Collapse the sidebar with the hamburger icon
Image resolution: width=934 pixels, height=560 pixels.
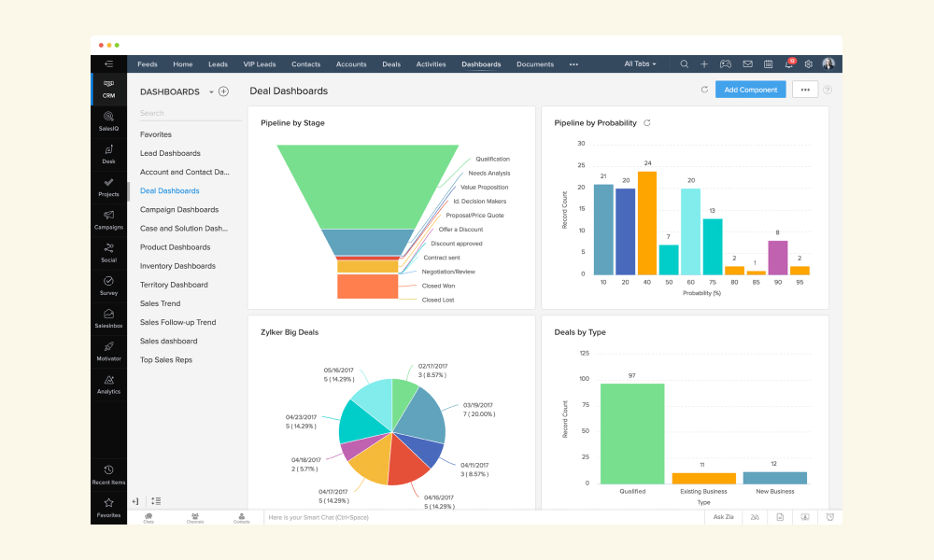pyautogui.click(x=108, y=63)
